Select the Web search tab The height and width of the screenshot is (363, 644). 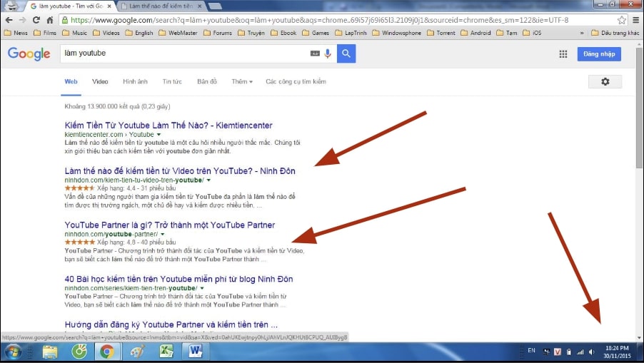71,81
